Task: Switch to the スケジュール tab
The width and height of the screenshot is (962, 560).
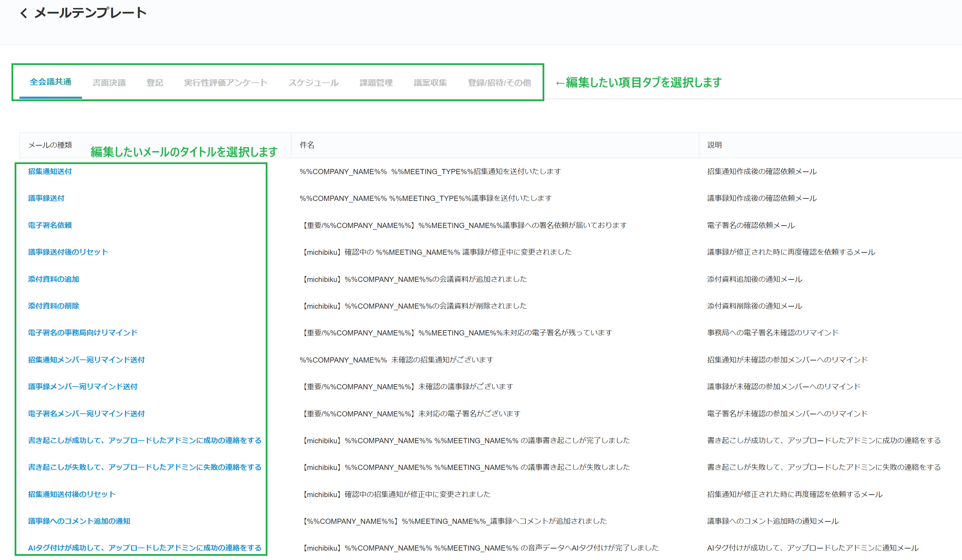Action: click(x=313, y=82)
